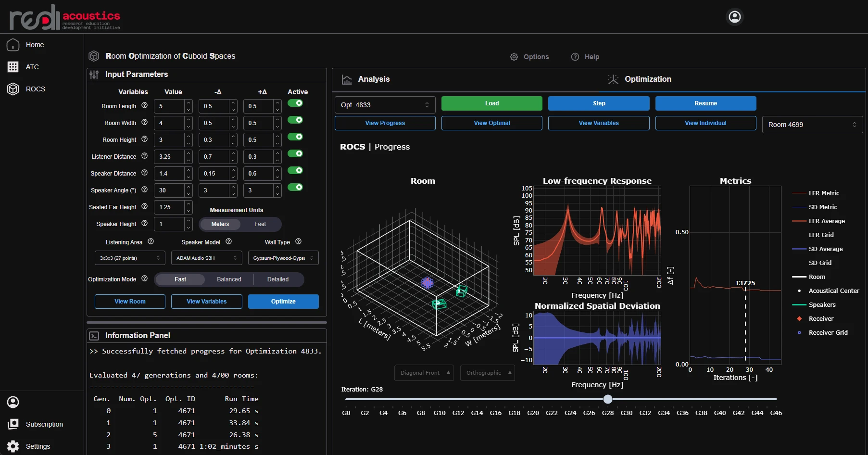Click the green Load button
Viewport: 868px width, 455px height.
[491, 103]
